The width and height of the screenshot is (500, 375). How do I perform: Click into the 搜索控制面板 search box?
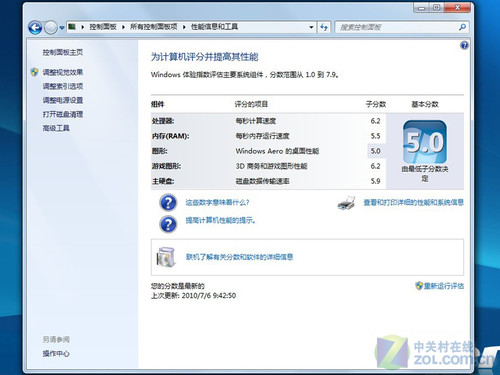tap(397, 27)
